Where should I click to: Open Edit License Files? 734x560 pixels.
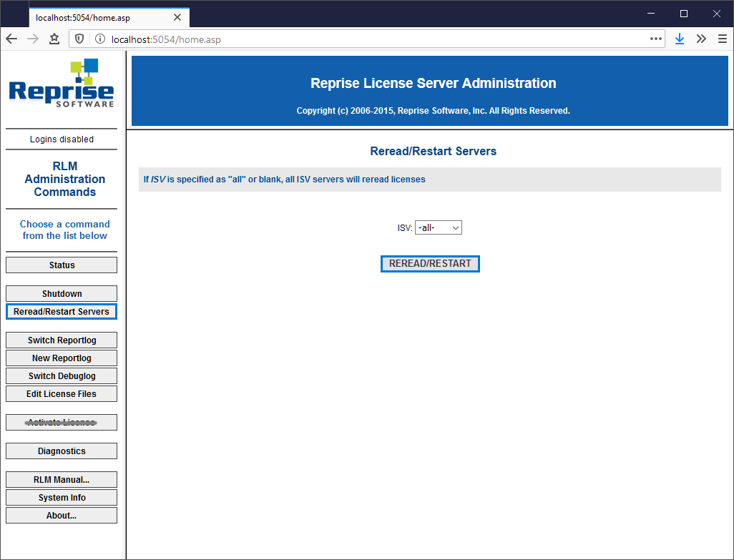[62, 394]
